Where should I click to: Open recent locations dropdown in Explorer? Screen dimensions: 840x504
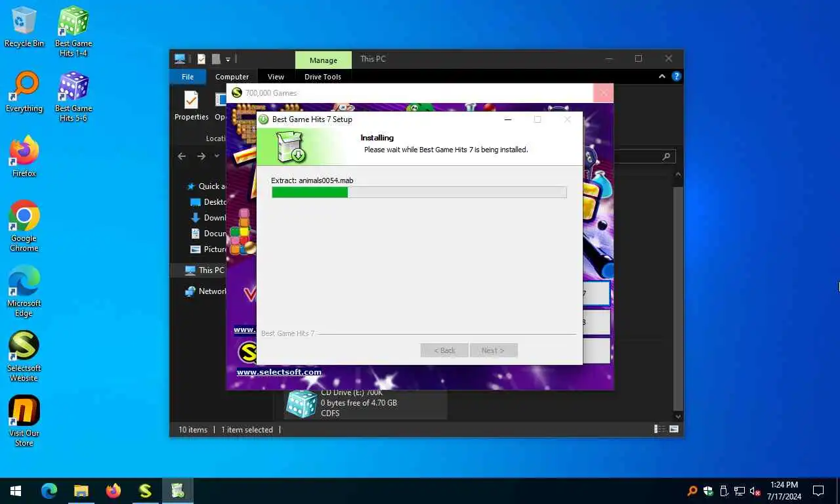(x=217, y=156)
